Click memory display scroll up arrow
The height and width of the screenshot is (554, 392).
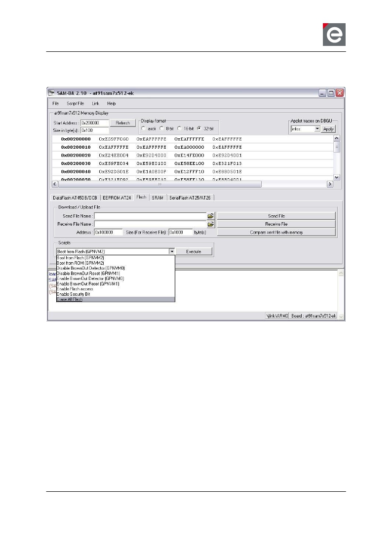pos(337,138)
